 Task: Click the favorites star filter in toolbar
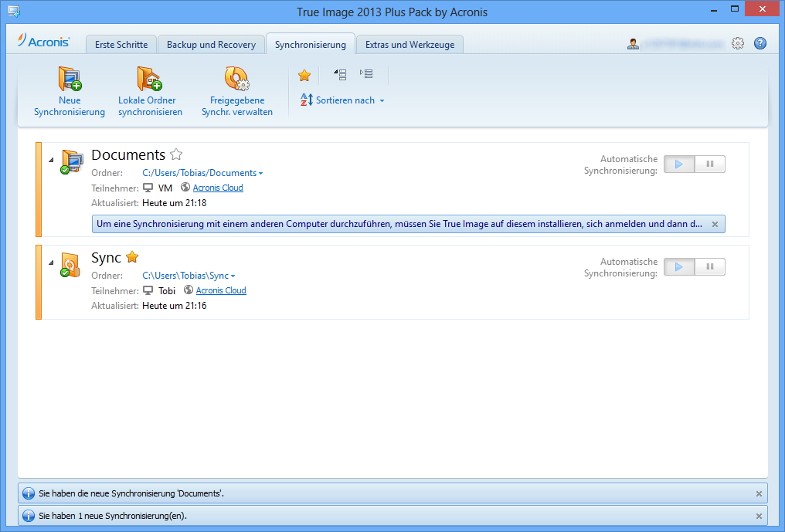304,75
